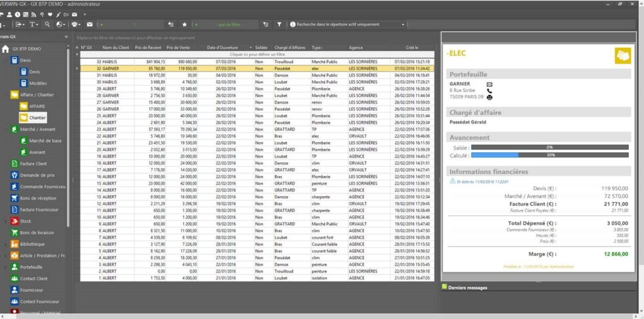Open the Derniers messages panel

pyautogui.click(x=469, y=288)
